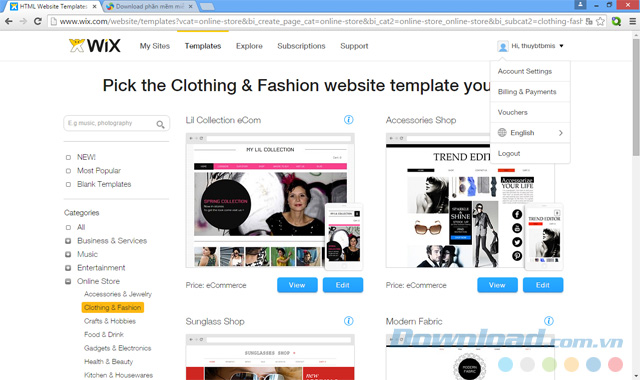Click Twitter icon in Accessories Shop preview
This screenshot has width=640, height=380.
click(517, 242)
